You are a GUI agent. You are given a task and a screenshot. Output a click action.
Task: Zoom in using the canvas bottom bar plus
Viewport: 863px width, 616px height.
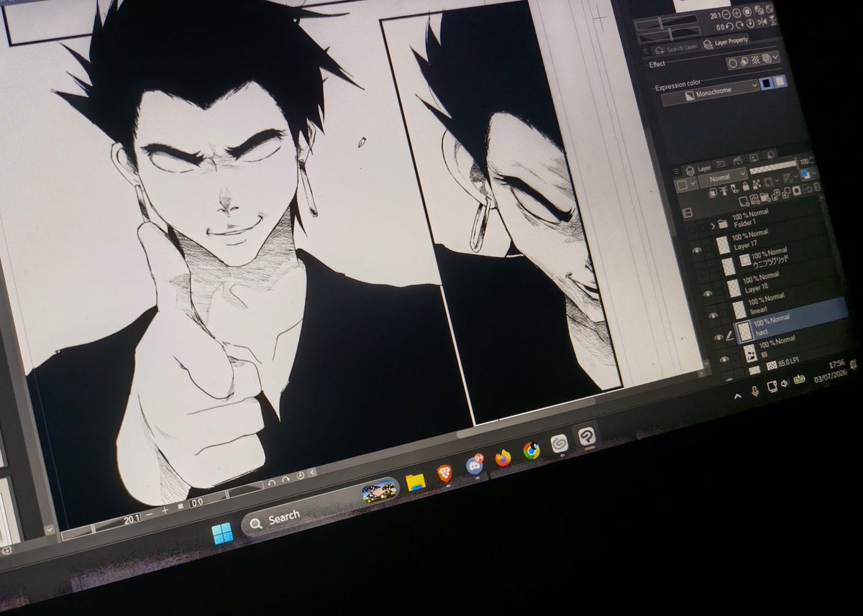tap(165, 510)
